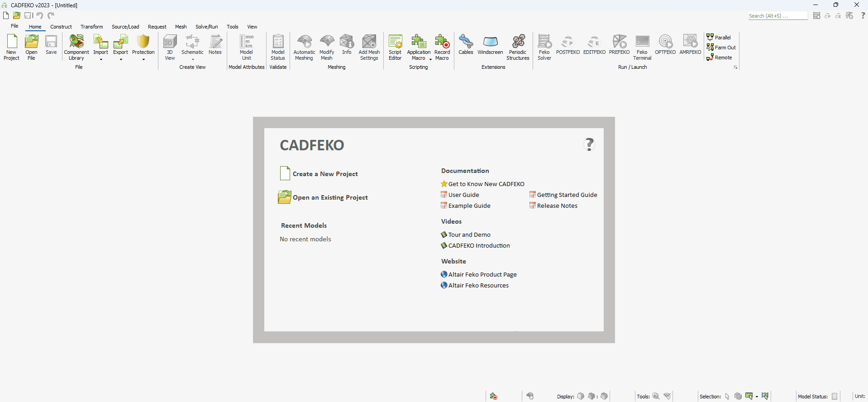
Task: Open POSTFEKO from the ribbon
Action: click(568, 45)
